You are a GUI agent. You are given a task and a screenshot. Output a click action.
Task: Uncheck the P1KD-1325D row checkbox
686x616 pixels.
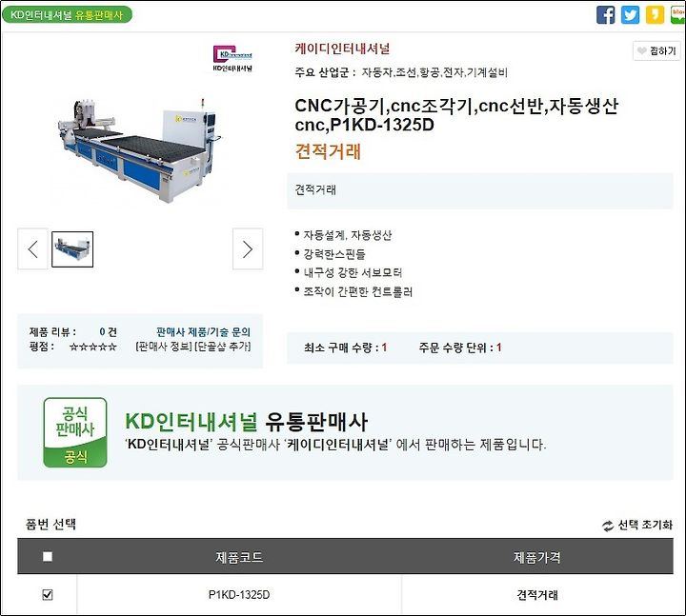click(48, 594)
